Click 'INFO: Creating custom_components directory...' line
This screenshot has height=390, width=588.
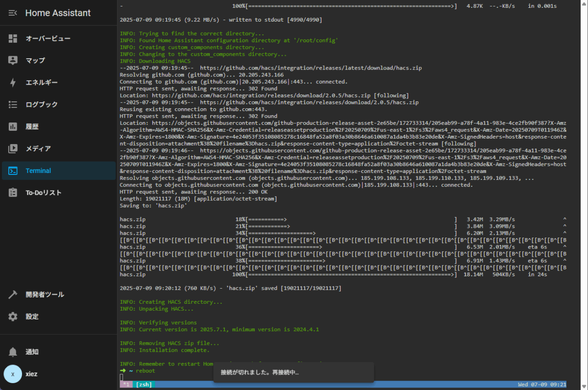tap(192, 48)
